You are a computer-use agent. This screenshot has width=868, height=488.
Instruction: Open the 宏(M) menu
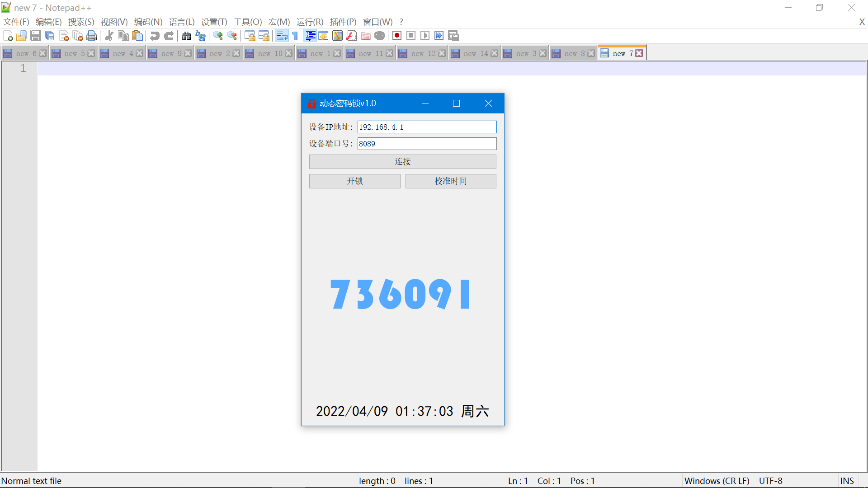click(x=279, y=22)
